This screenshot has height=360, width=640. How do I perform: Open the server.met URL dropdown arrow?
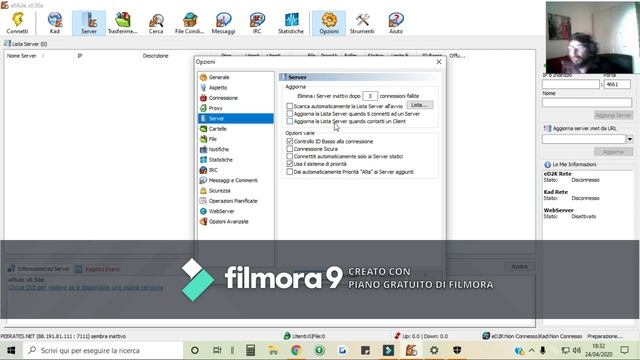coord(629,139)
